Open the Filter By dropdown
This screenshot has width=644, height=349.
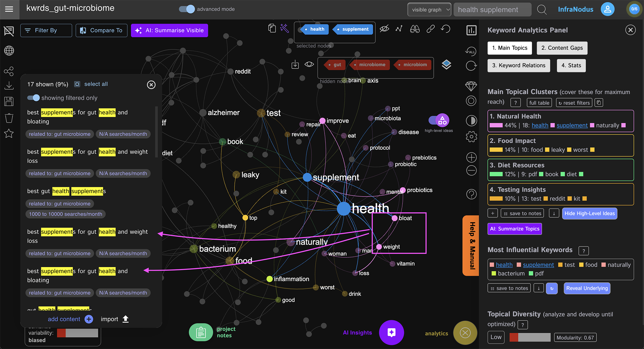pos(46,30)
